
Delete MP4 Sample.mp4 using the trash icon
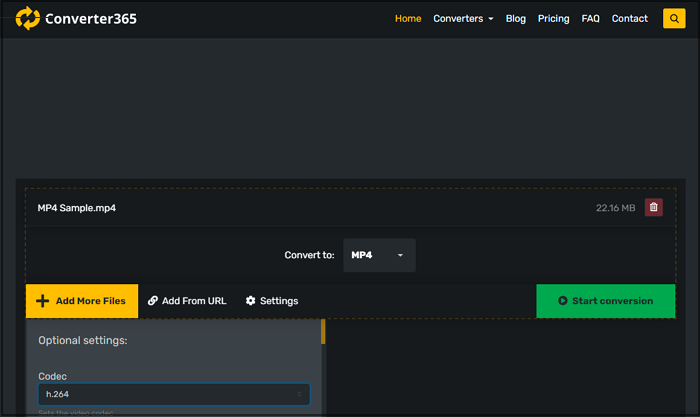[654, 208]
